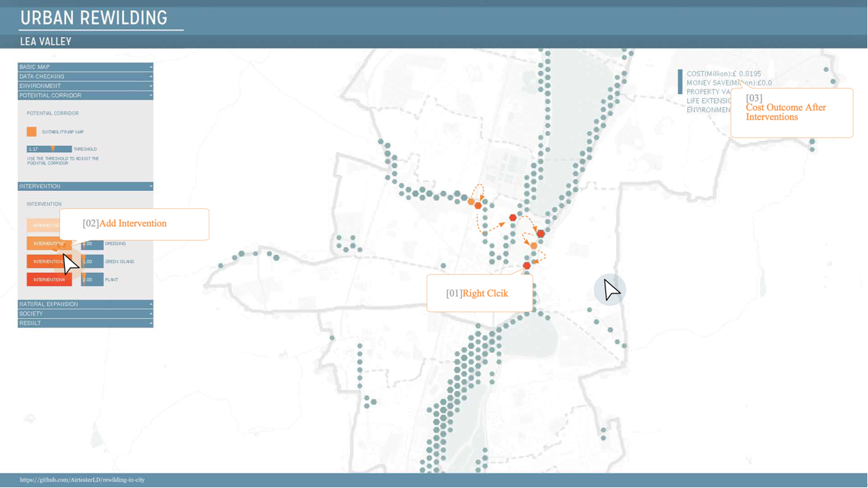This screenshot has height=488, width=868.
Task: Open the Environment panel header
Action: [85, 86]
